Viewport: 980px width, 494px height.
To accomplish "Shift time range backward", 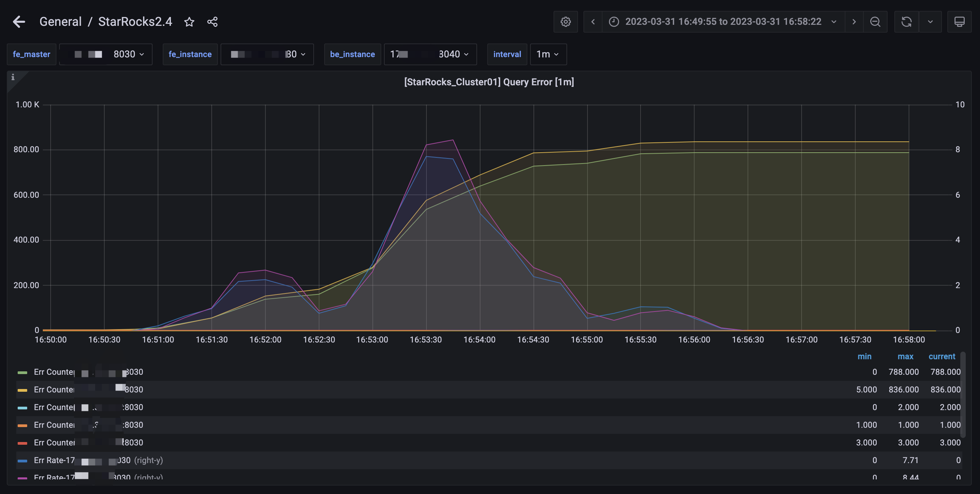I will pos(593,22).
